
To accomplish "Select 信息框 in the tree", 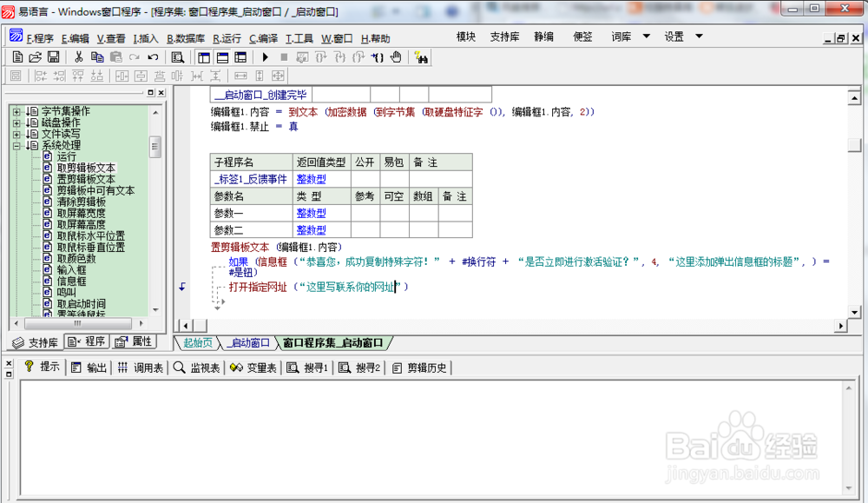I will [x=71, y=281].
